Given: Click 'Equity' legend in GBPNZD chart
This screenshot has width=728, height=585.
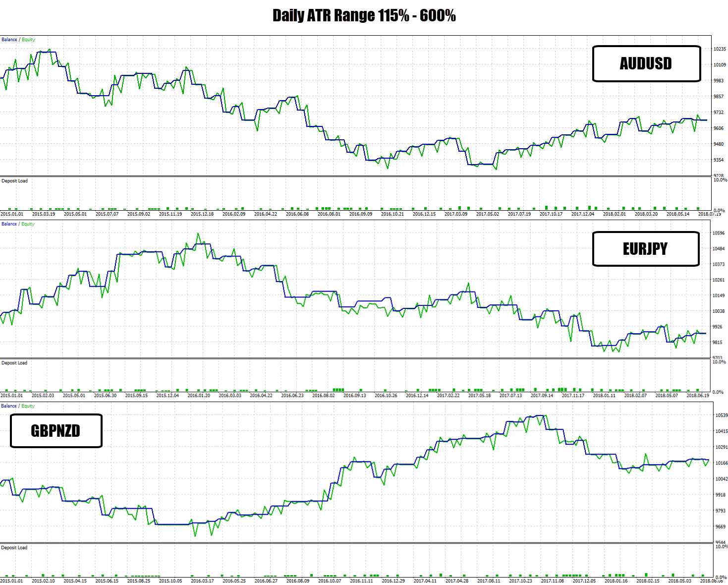Looking at the screenshot, I should pyautogui.click(x=28, y=406).
